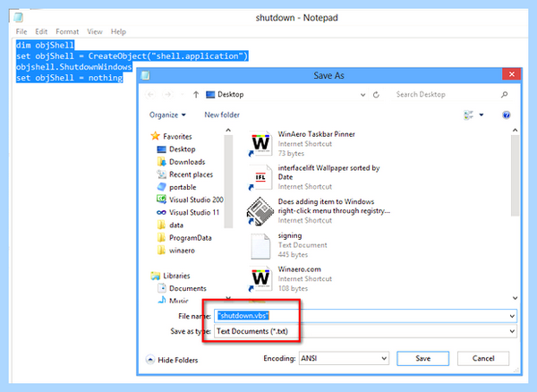
Task: Create a New folder
Action: 222,115
